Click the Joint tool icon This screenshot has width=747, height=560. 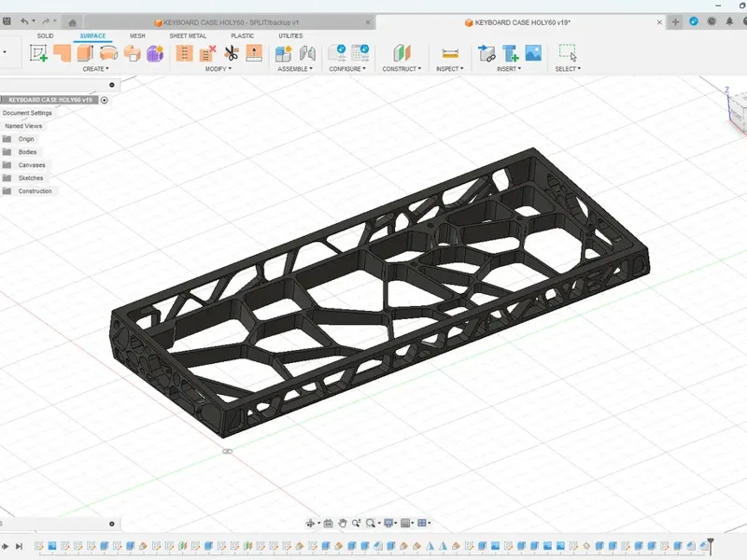(x=307, y=53)
